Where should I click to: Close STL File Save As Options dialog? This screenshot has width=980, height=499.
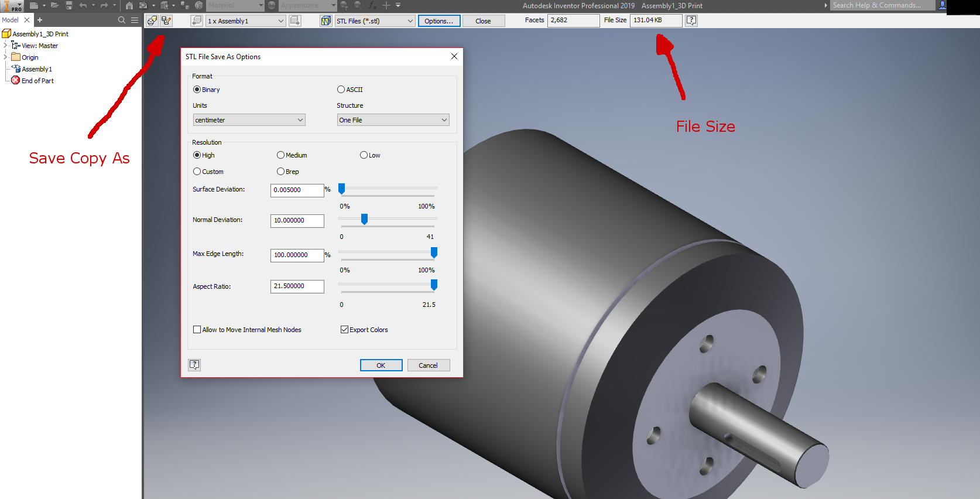[x=454, y=56]
